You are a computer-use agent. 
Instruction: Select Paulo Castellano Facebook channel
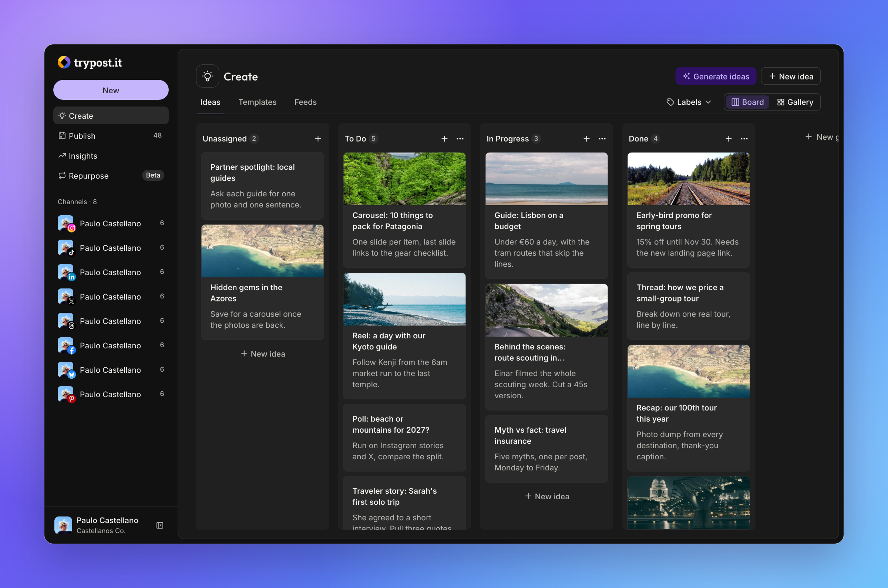111,345
